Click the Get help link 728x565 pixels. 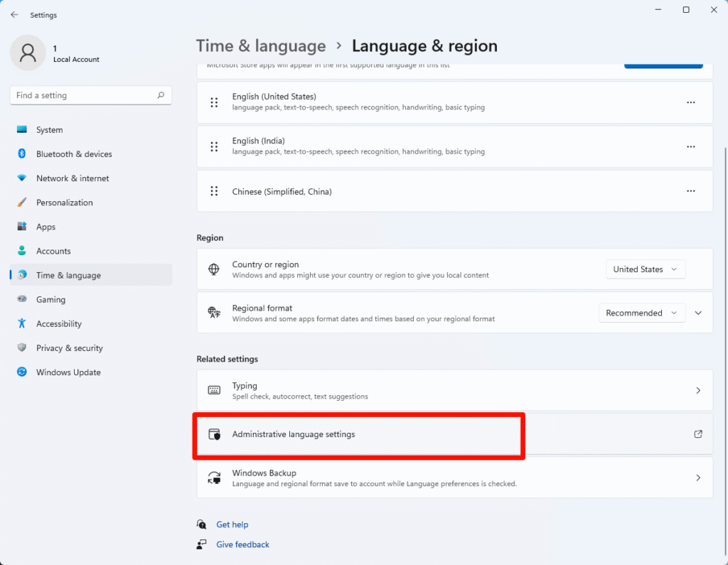[232, 524]
